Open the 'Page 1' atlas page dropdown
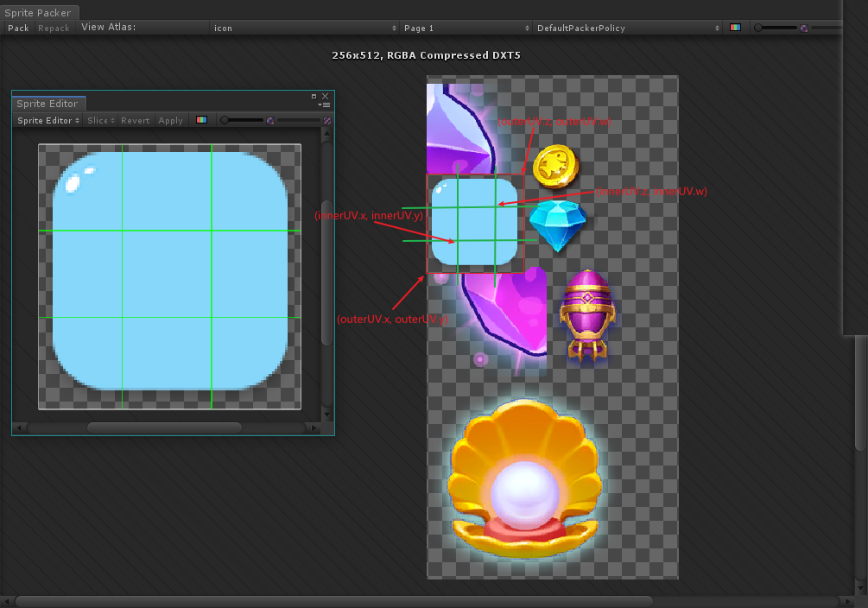 coord(466,28)
